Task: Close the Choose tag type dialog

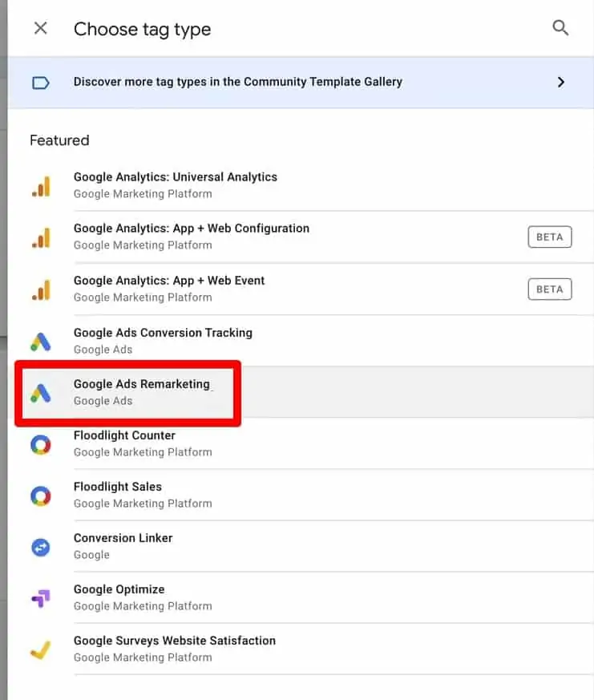Action: click(x=39, y=28)
